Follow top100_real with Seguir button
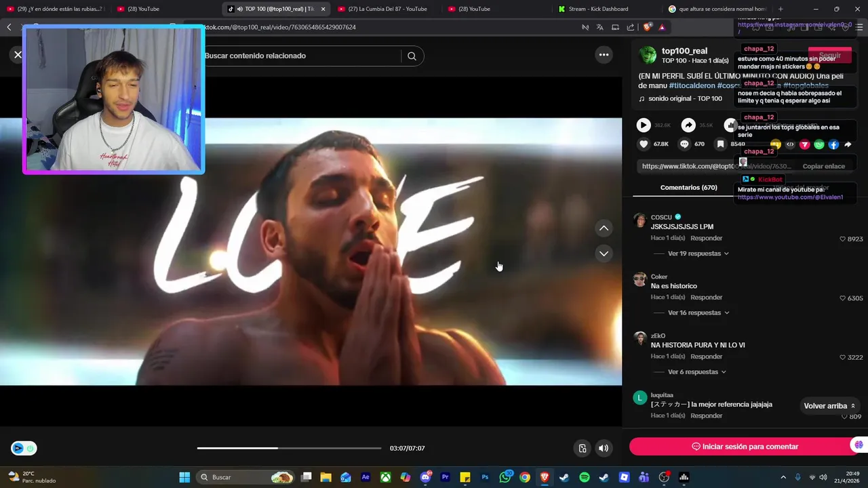 (829, 56)
